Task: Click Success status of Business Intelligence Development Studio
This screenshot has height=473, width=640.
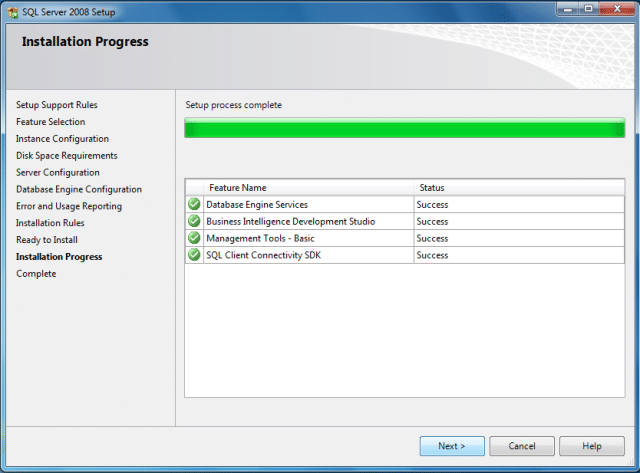Action: pyautogui.click(x=432, y=221)
